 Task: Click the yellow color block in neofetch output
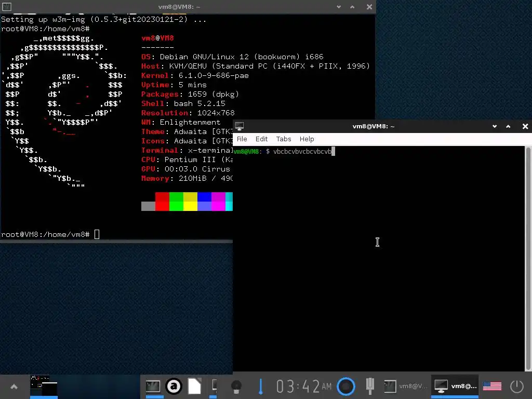(190, 202)
